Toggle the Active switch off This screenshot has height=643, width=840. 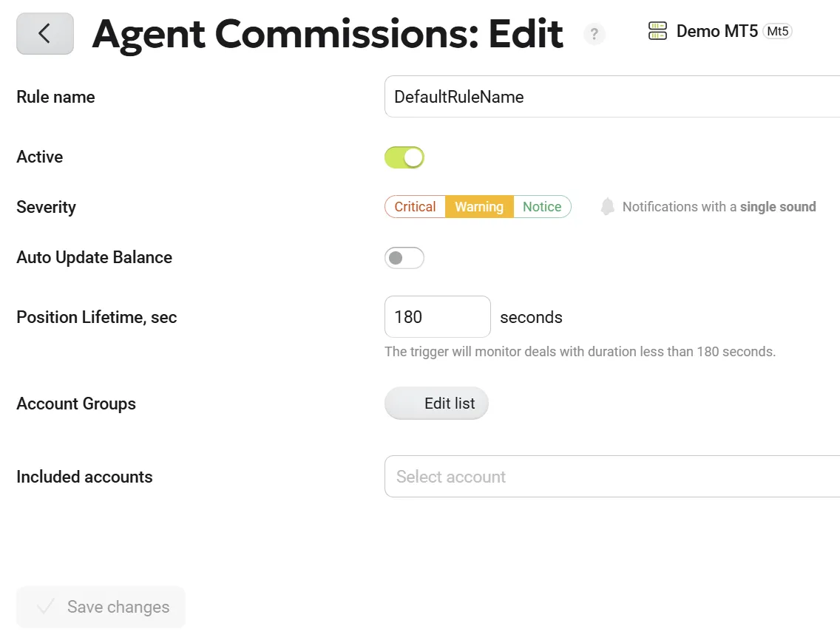pyautogui.click(x=404, y=157)
